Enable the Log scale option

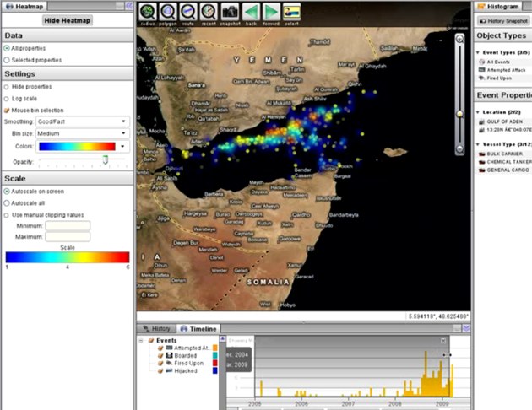(x=7, y=98)
